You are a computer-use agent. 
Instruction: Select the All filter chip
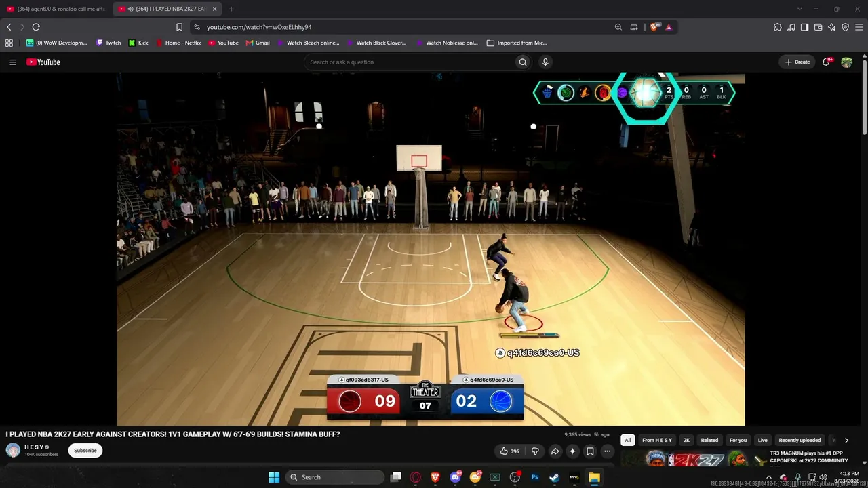pyautogui.click(x=628, y=440)
